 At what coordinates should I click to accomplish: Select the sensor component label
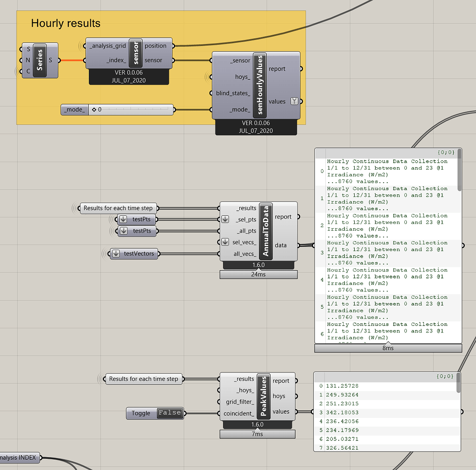(x=135, y=53)
